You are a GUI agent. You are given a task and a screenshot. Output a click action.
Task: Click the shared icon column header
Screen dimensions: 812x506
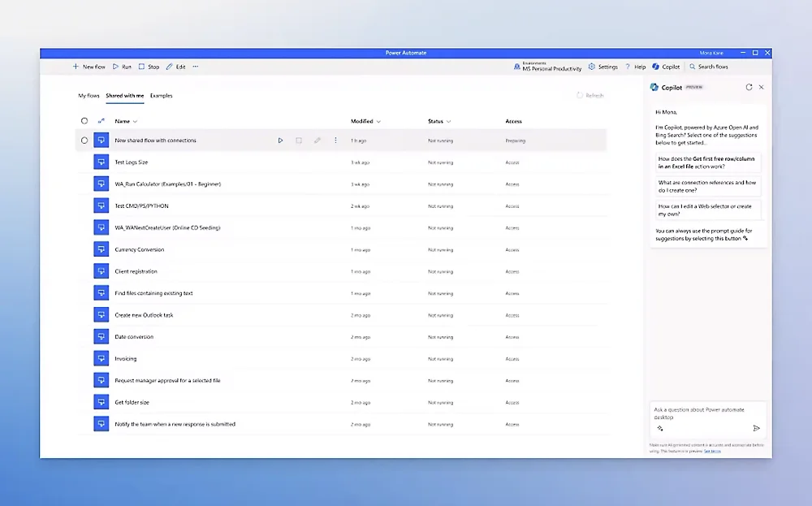(x=101, y=121)
